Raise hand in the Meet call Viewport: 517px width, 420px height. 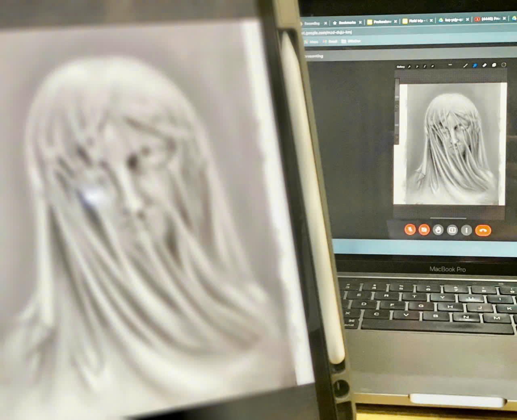[x=438, y=230]
